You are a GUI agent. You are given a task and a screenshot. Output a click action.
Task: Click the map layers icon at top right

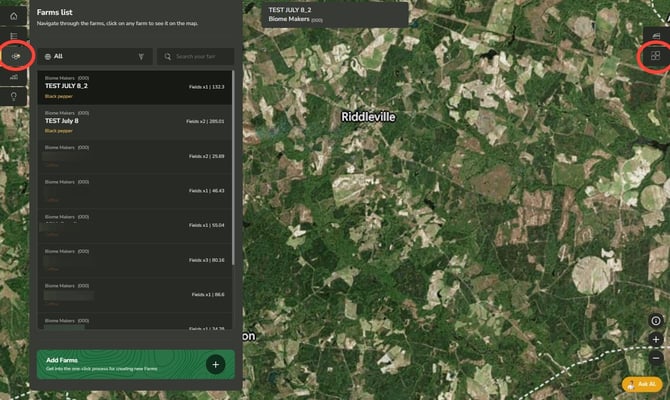656,36
